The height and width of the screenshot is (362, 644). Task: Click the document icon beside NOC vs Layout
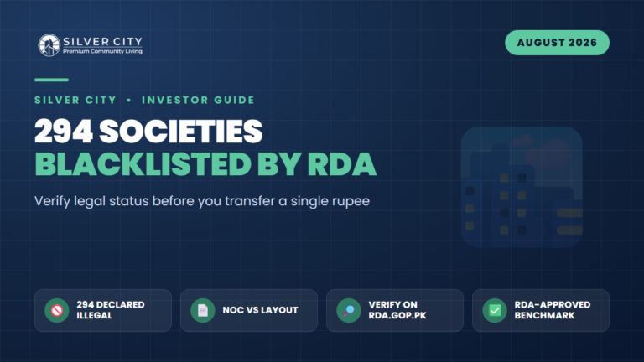[203, 310]
